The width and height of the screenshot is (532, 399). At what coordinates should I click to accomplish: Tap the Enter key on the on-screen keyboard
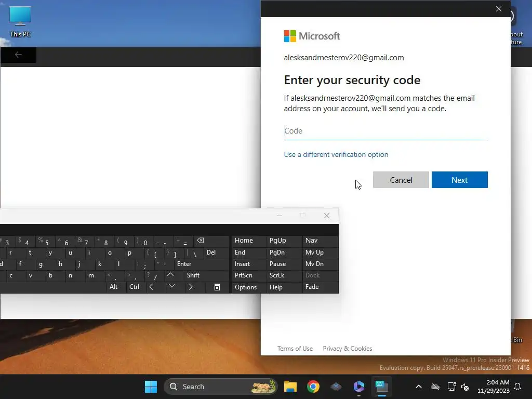(202, 264)
